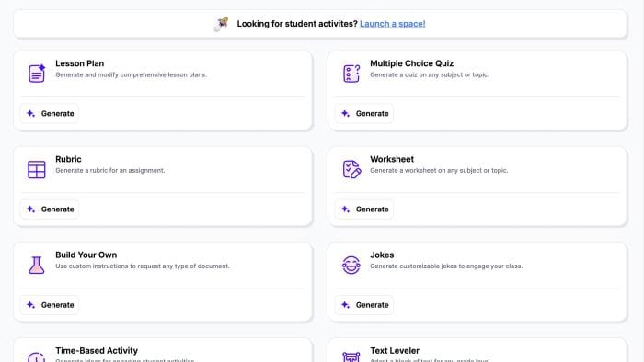
Task: Click the Multiple Choice Quiz icon
Action: click(x=351, y=74)
